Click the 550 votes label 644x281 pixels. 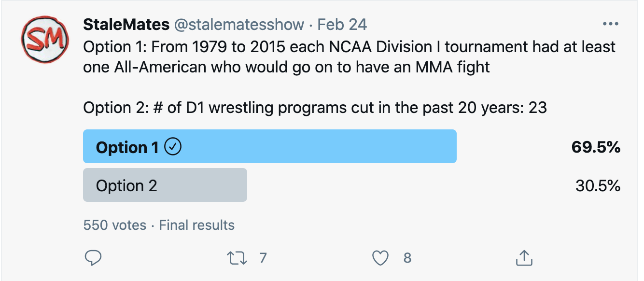114,225
